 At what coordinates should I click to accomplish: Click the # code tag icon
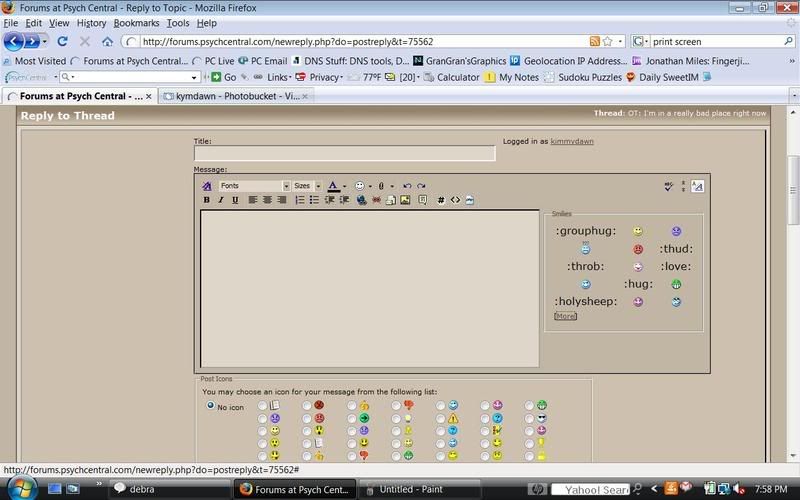click(441, 200)
